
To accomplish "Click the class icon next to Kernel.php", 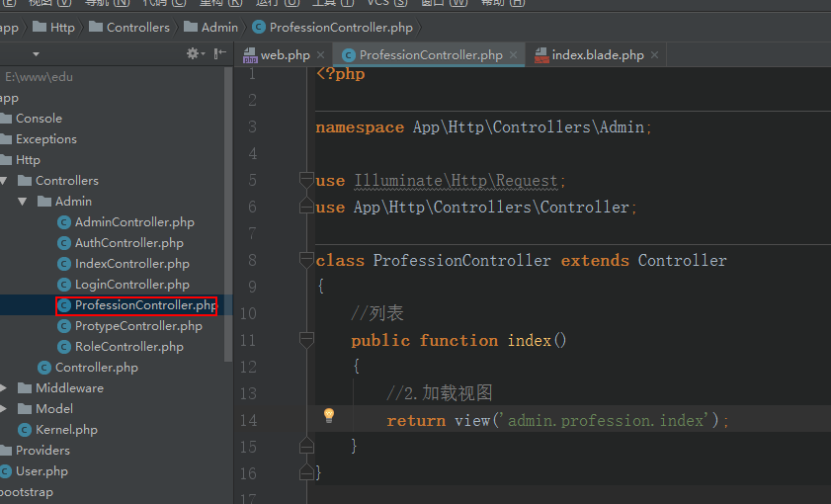I will coord(25,430).
